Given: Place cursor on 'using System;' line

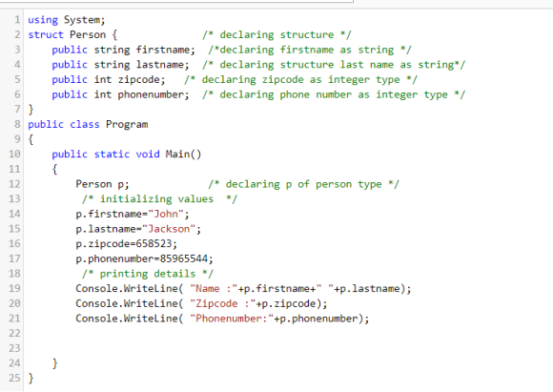Looking at the screenshot, I should [67, 20].
